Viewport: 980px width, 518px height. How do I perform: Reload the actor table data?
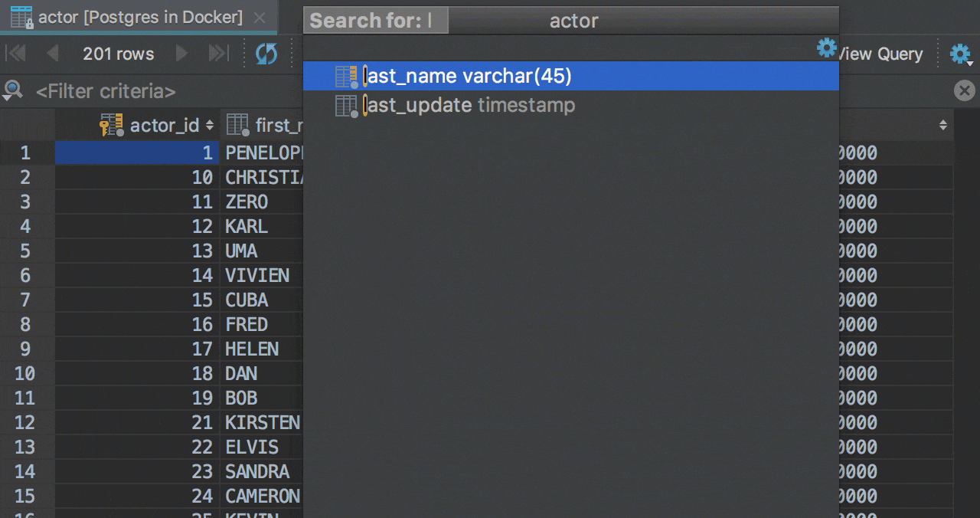click(266, 54)
